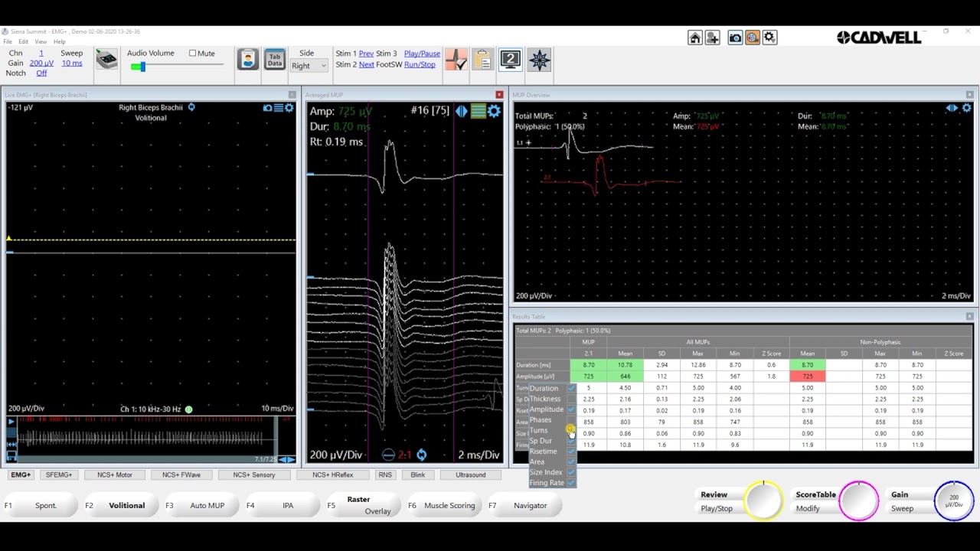The width and height of the screenshot is (980, 551).
Task: Click the clipboard report icon
Action: (482, 60)
